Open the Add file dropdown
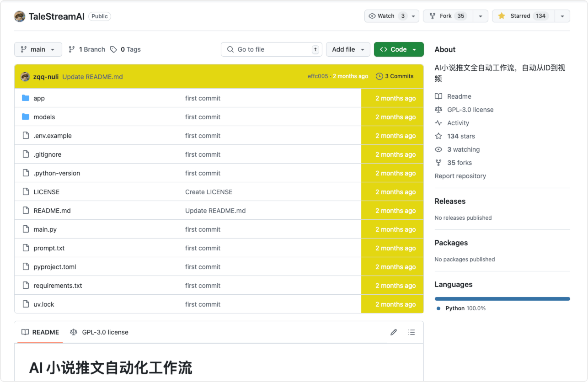588x382 pixels. click(348, 49)
